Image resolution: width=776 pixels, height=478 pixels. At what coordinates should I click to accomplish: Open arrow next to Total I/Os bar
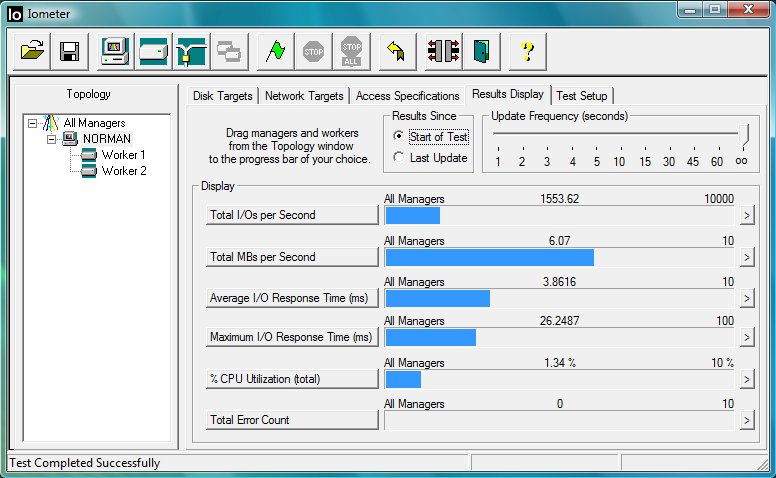[747, 215]
